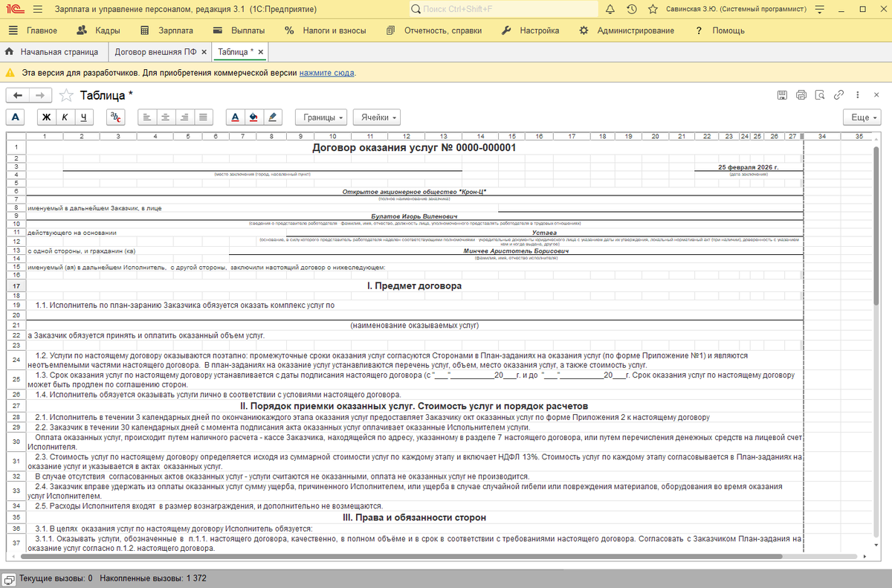Open the Отчетность, справки section
Image resolution: width=892 pixels, height=588 pixels.
(434, 30)
